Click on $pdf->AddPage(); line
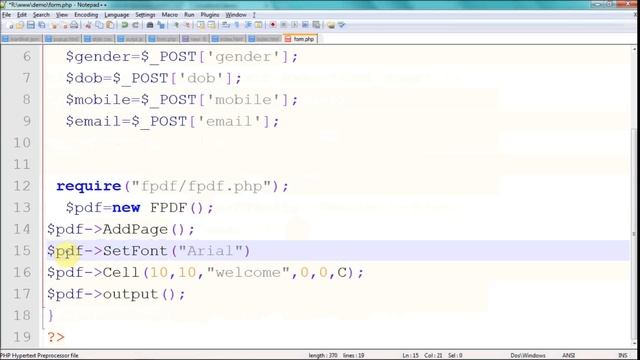This screenshot has height=360, width=640. pos(121,229)
